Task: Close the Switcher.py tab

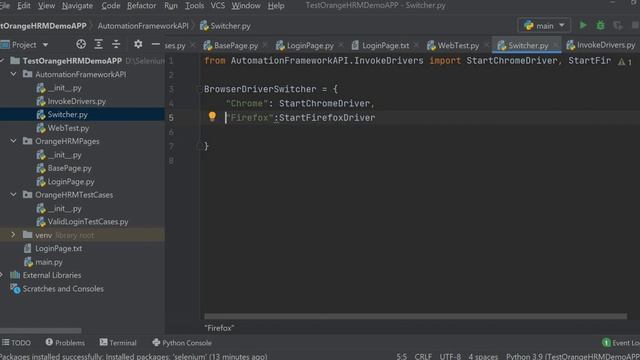Action: tap(556, 45)
